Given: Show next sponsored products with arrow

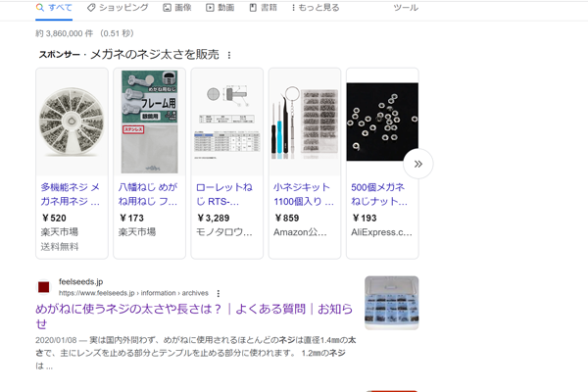Looking at the screenshot, I should [x=418, y=164].
